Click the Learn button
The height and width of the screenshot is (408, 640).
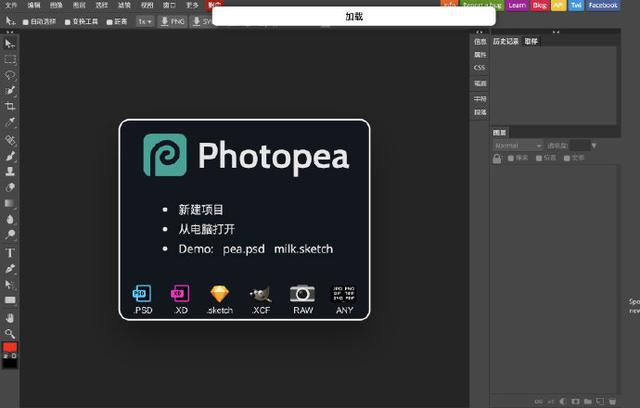pos(517,5)
